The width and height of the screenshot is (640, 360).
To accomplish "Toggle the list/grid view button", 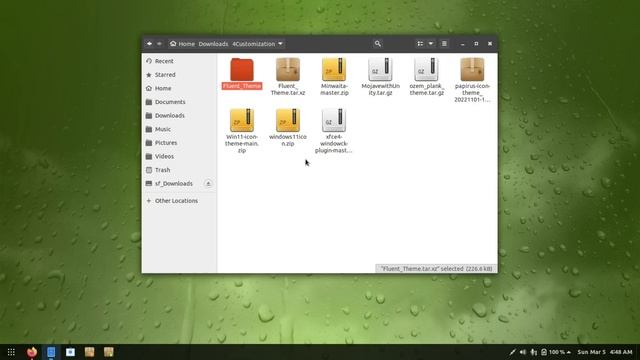I will [420, 44].
